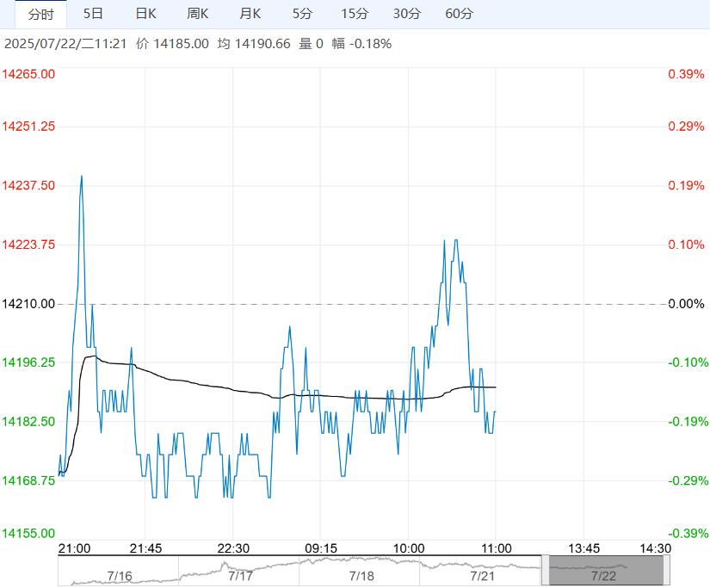
Task: Click the 09:15 time axis label
Action: pos(320,548)
